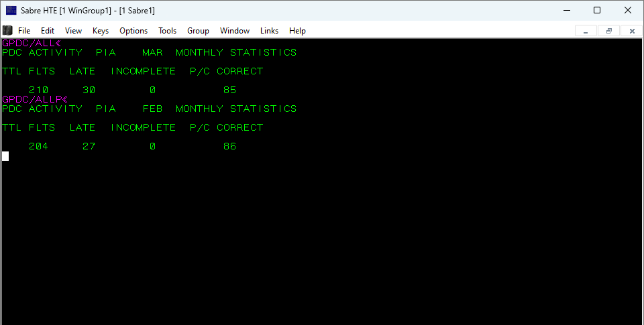Open the Window menu

[235, 31]
